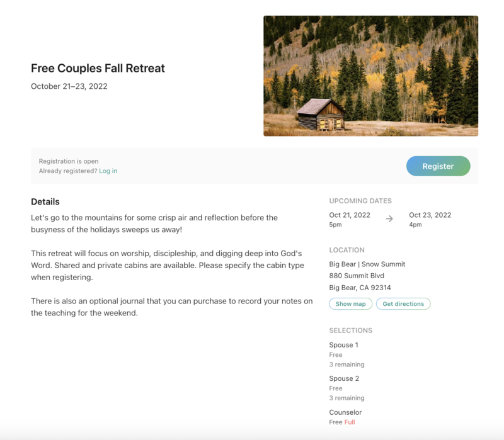Click the Selections section heading

(x=350, y=330)
